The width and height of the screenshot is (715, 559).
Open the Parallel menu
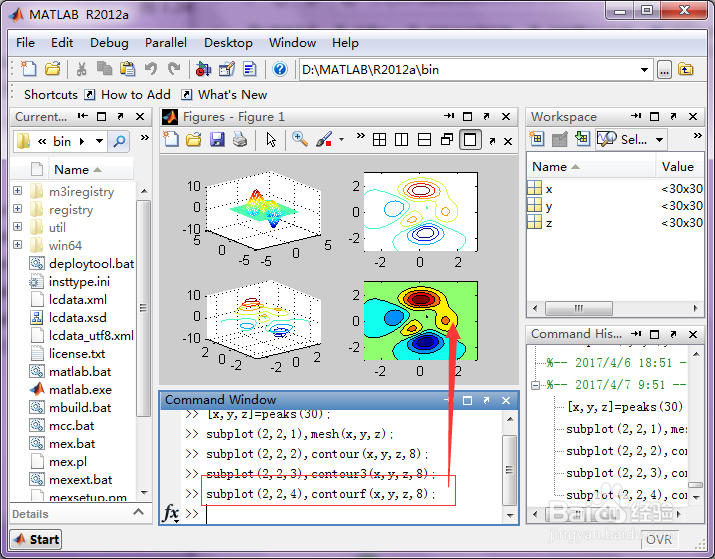(x=166, y=43)
